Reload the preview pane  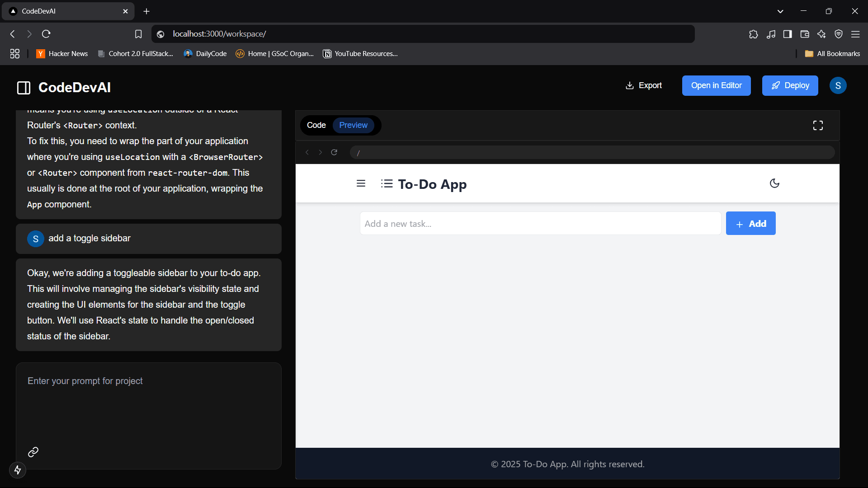334,152
